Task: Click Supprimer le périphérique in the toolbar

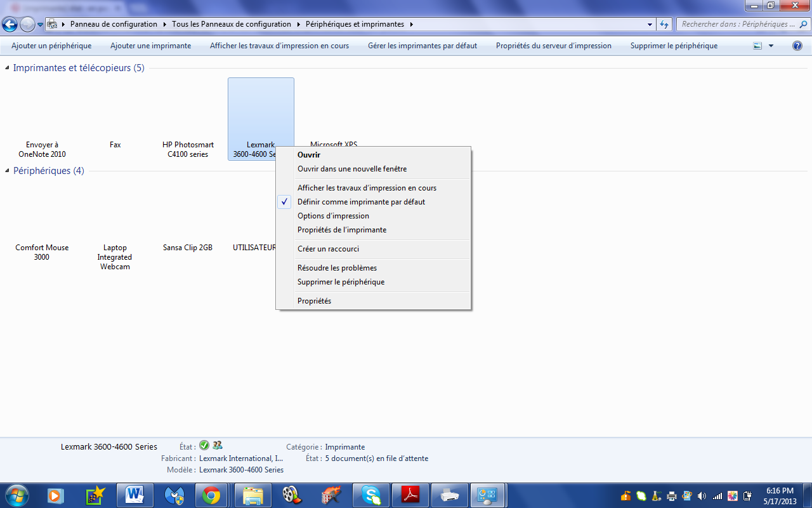Action: [x=674, y=46]
